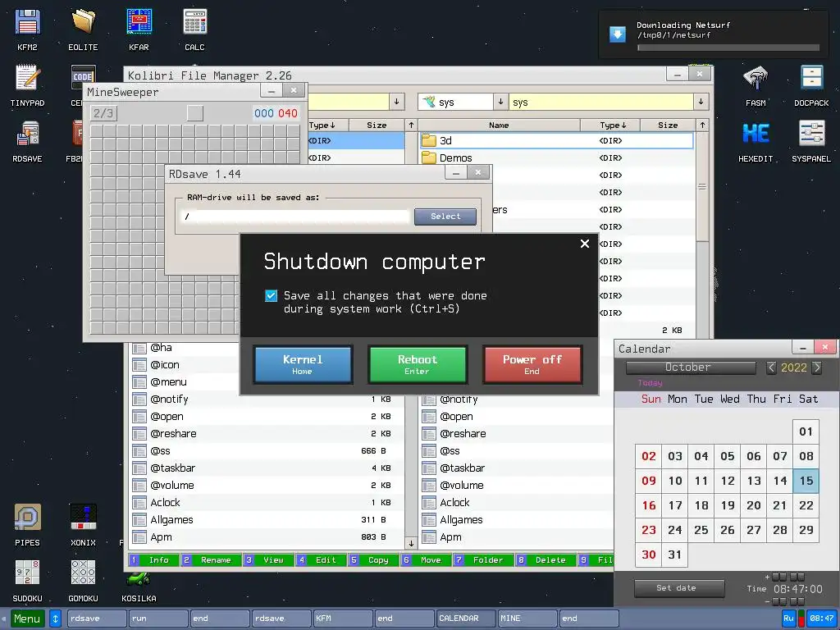Screen dimensions: 840x630
Task: Open the KFAR desktop icon
Action: [x=139, y=30]
